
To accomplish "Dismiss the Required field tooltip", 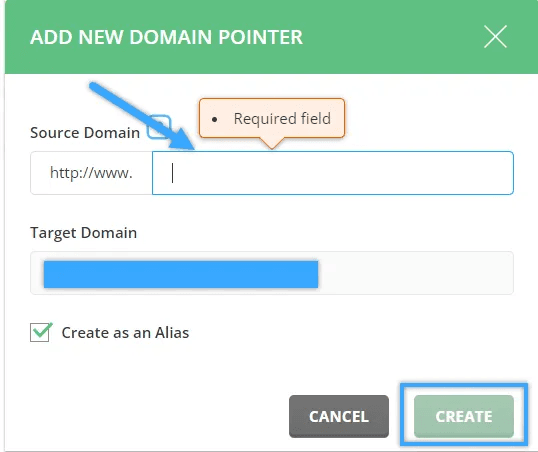I will click(x=272, y=118).
